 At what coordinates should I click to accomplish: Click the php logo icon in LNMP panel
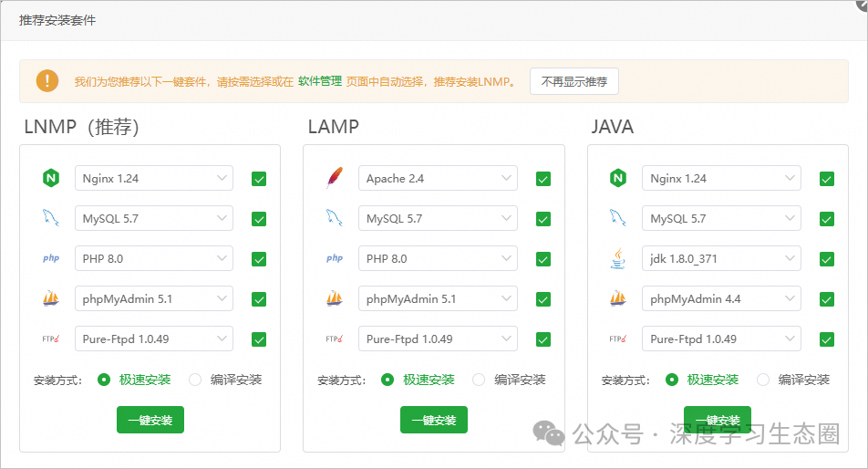click(51, 258)
